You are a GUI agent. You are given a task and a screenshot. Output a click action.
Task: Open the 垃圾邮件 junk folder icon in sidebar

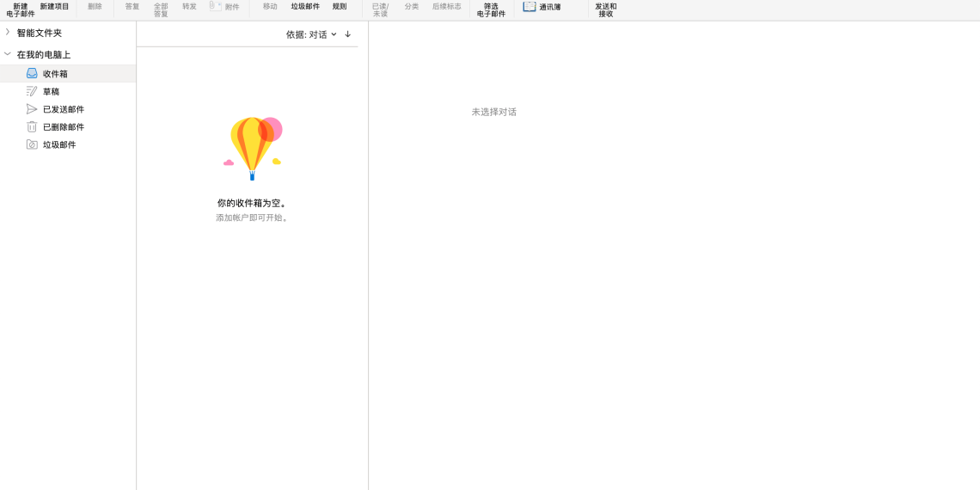pyautogui.click(x=32, y=144)
